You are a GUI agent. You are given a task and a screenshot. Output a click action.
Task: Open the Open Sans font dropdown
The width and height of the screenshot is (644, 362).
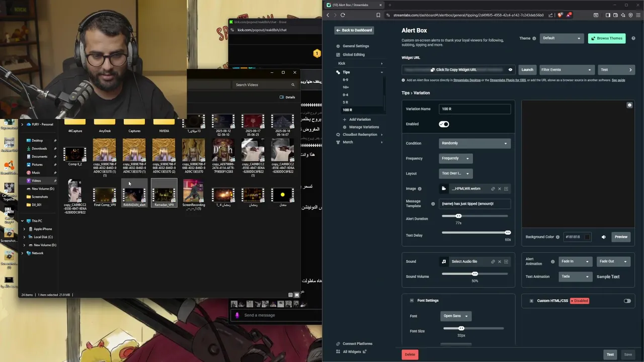[455, 316]
